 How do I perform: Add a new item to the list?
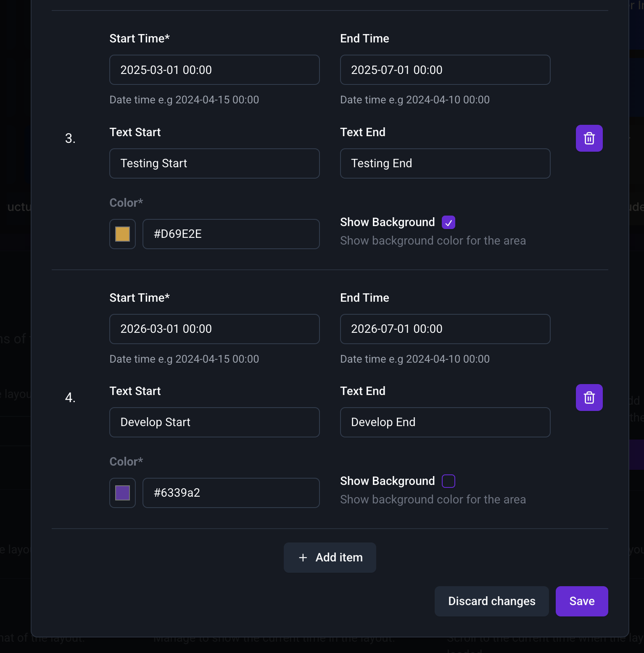[x=330, y=558]
